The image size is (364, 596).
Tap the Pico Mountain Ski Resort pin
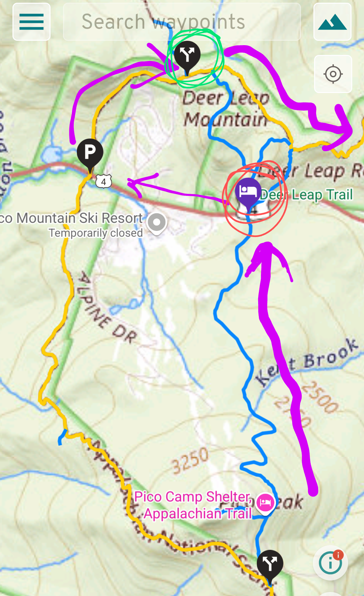coord(156,224)
